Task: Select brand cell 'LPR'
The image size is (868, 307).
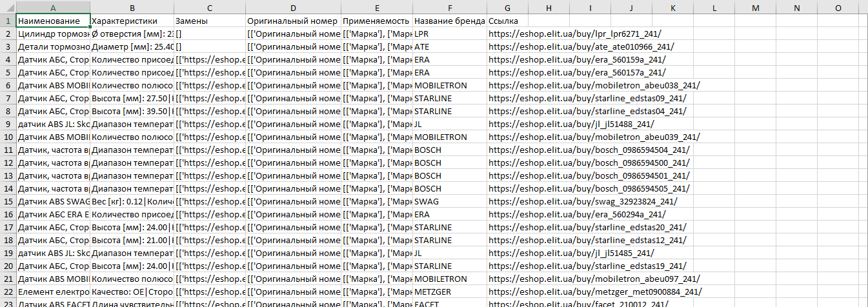Action: point(449,34)
